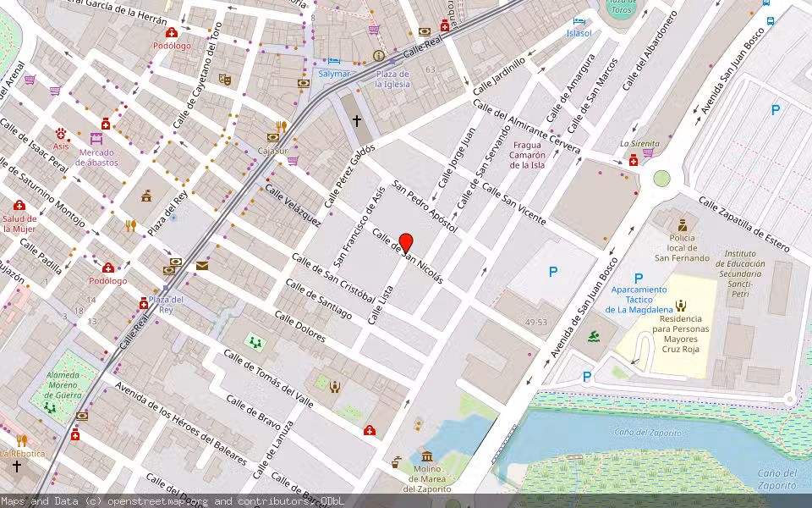Click the Calle Dolores street label
812x508 pixels.
point(300,327)
